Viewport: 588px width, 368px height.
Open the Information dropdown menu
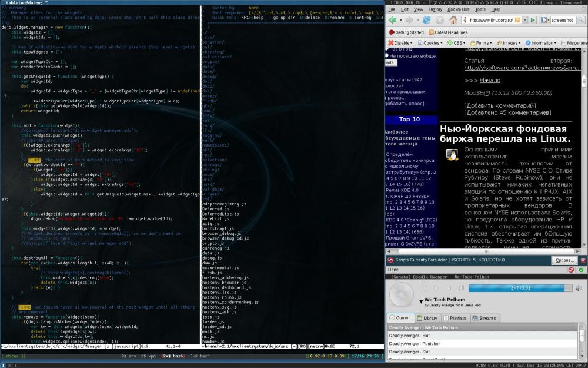[x=540, y=43]
